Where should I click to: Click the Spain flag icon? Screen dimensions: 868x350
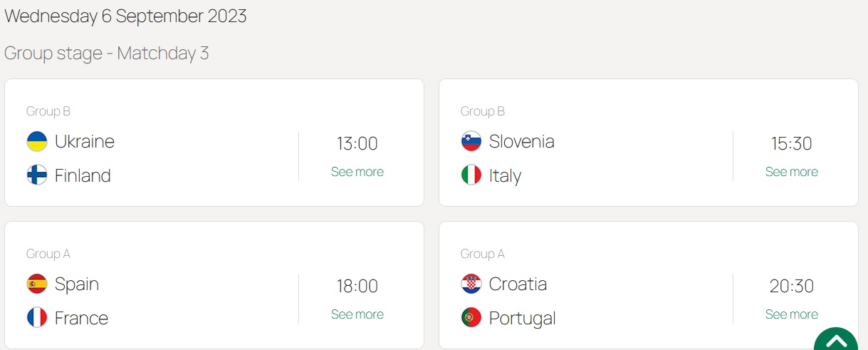pyautogui.click(x=37, y=284)
